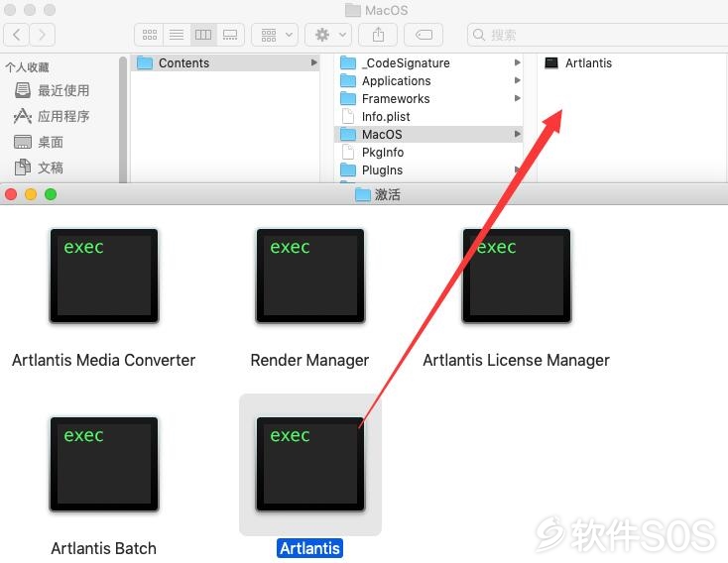Click the 文稿 sidebar icon
728x563 pixels.
click(22, 168)
